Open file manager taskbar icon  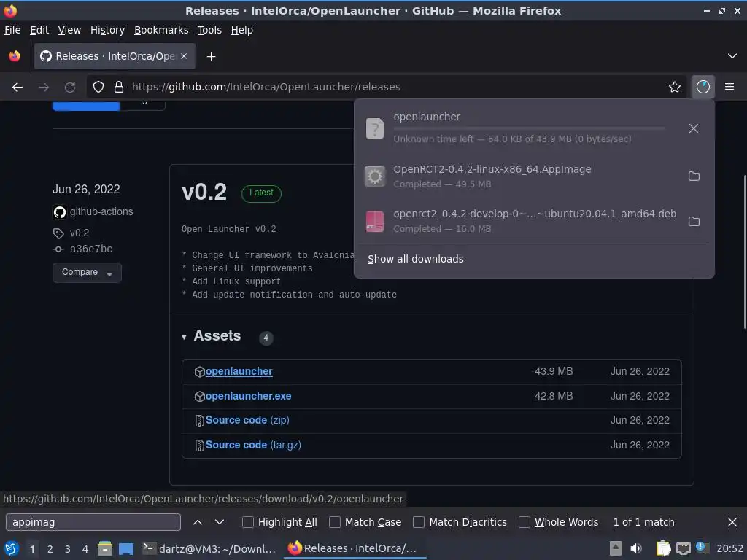(x=105, y=548)
